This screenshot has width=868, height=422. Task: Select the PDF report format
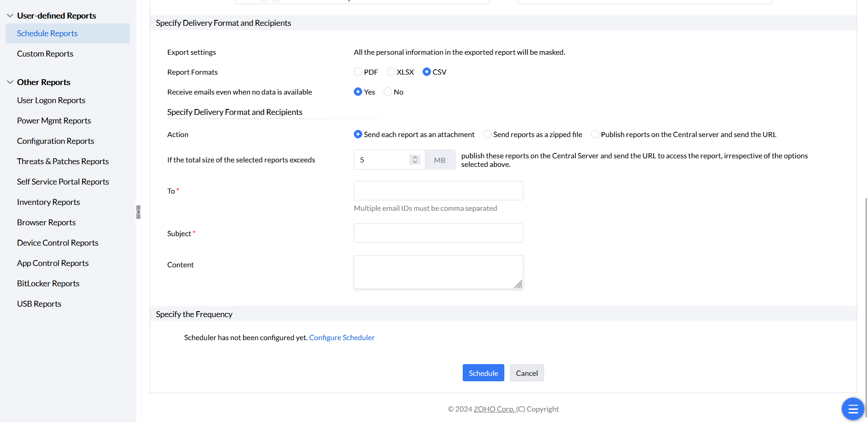(358, 72)
